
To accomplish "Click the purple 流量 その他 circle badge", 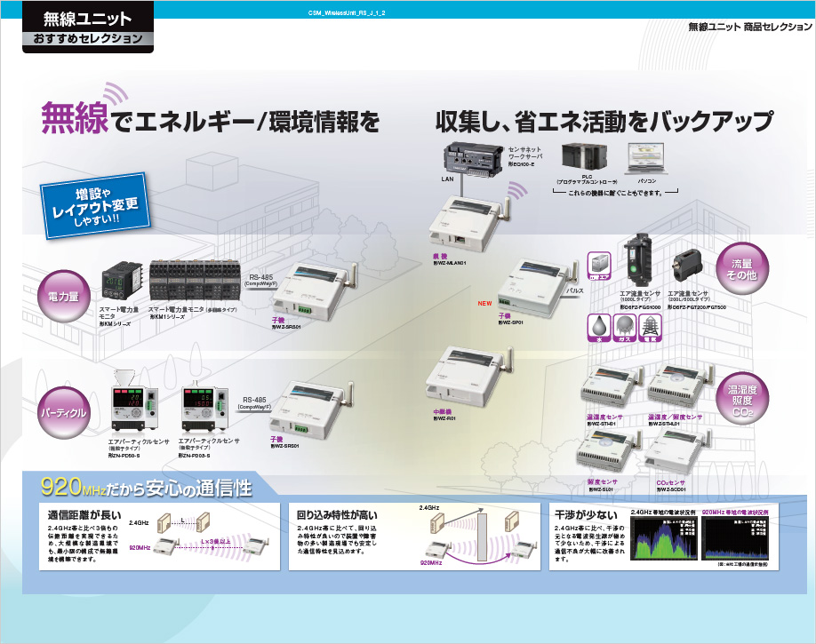I will [x=742, y=268].
